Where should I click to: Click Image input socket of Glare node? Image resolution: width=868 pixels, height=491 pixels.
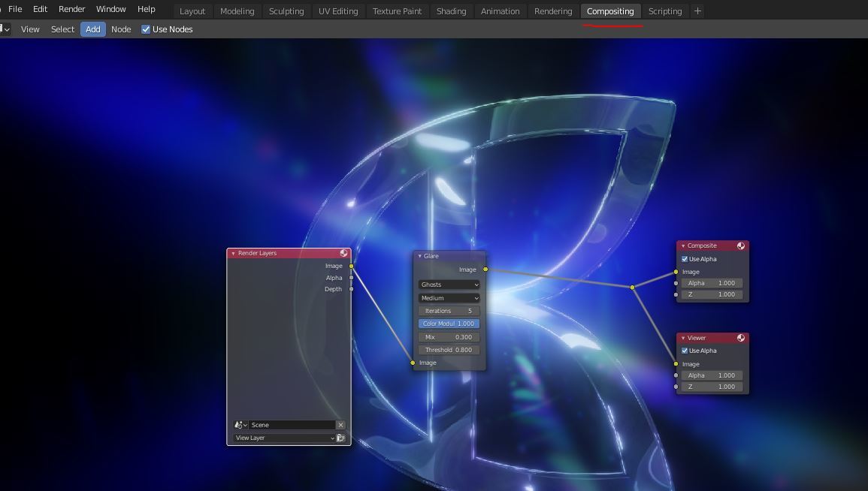pos(413,363)
